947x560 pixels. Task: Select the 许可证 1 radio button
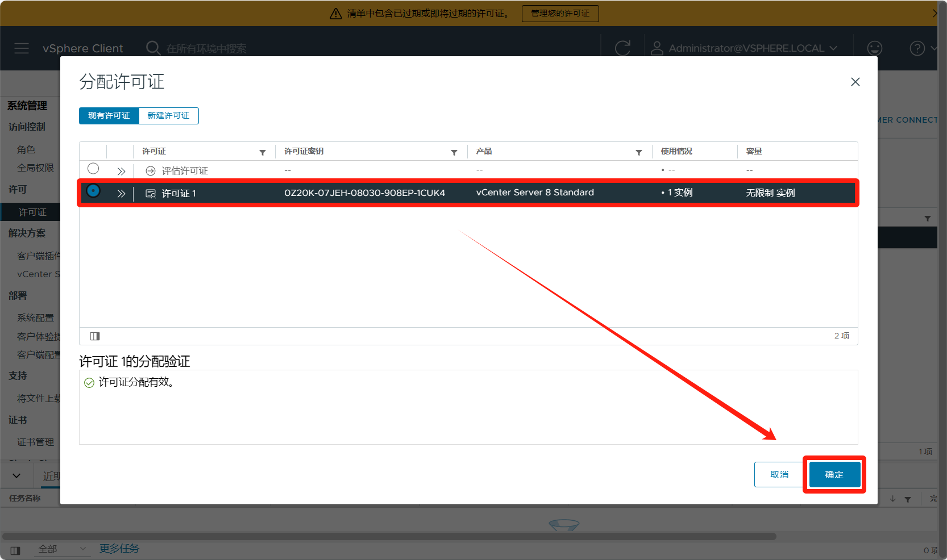click(93, 191)
